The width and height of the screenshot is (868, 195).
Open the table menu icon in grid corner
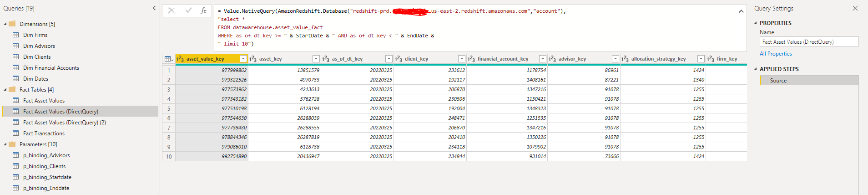pyautogui.click(x=168, y=59)
